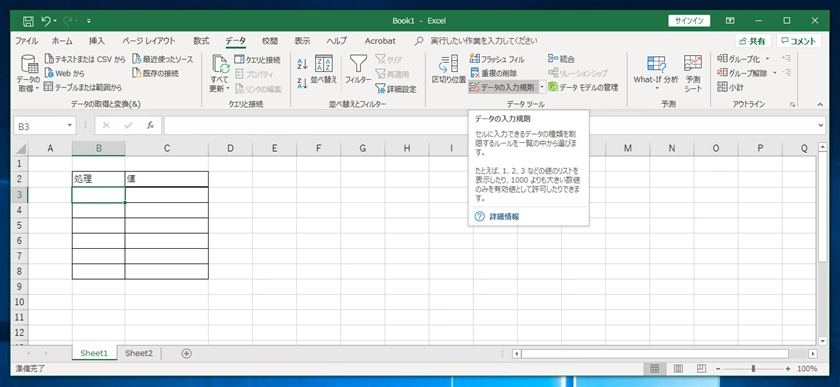The height and width of the screenshot is (387, 840).
Task: Open データ モデルの管理
Action: pyautogui.click(x=583, y=87)
